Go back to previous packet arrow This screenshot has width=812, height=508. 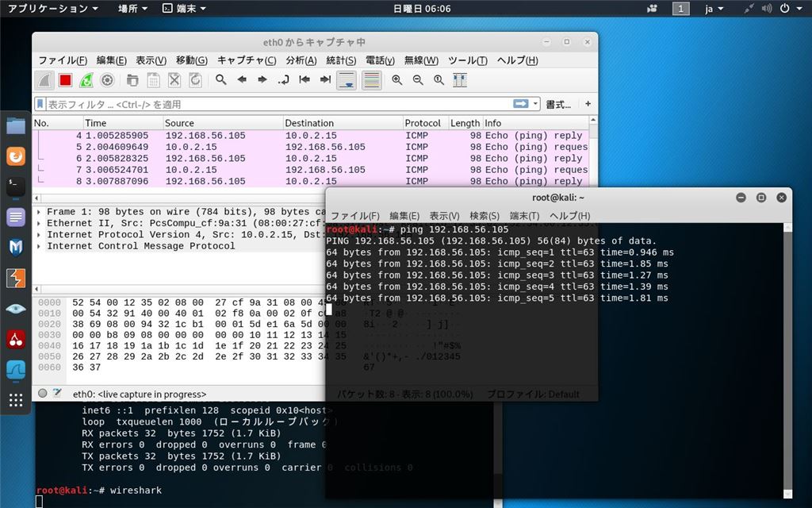(241, 80)
